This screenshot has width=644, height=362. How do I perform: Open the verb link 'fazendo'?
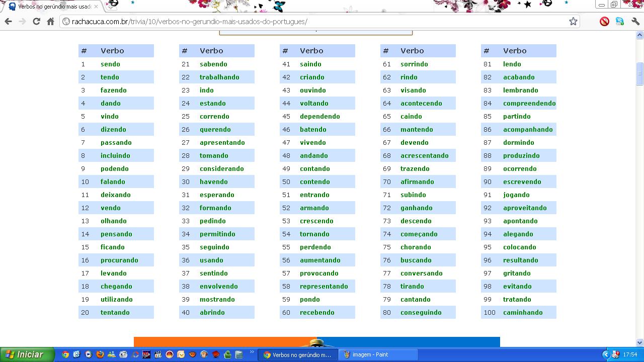pos(114,90)
